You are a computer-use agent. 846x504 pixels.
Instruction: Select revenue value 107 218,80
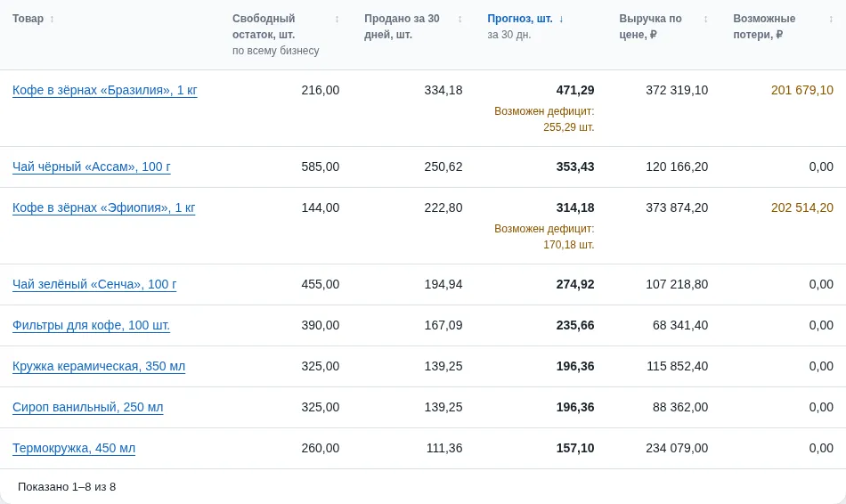(677, 284)
